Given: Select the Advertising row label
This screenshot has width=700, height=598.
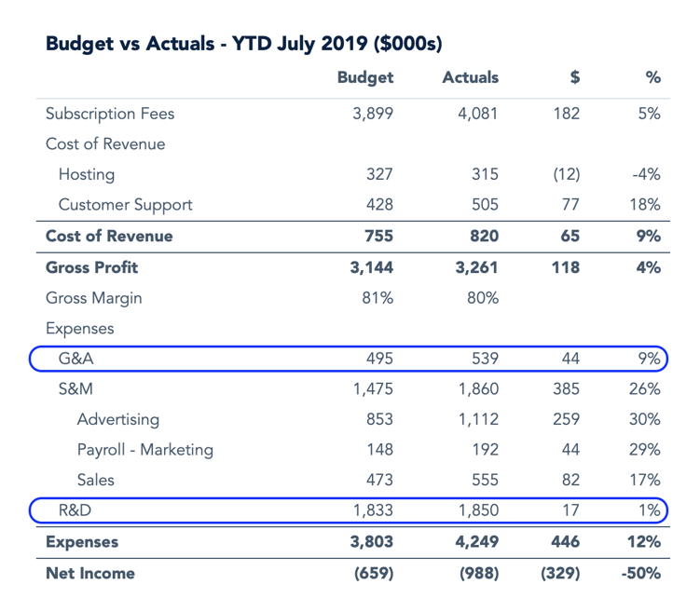Looking at the screenshot, I should click(118, 419).
